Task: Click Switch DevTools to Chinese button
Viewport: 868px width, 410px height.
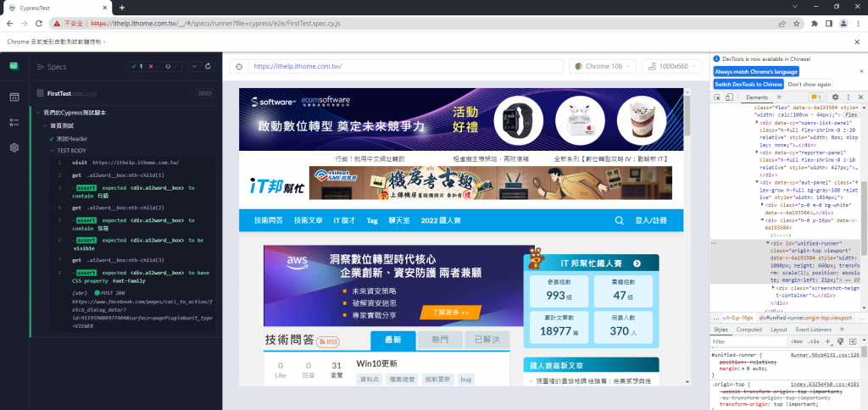Action: tap(748, 84)
